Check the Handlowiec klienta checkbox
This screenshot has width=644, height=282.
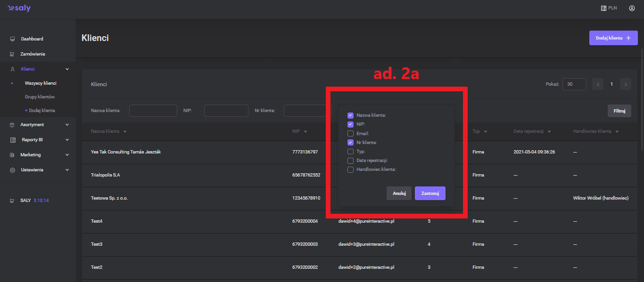(350, 169)
